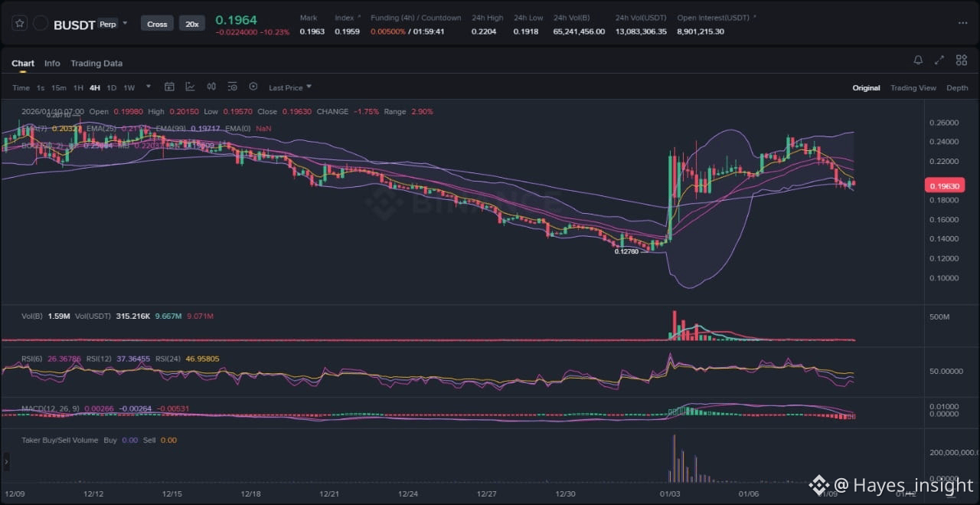Open the technical indicators icon in toolbar
The width and height of the screenshot is (980, 505).
190,87
